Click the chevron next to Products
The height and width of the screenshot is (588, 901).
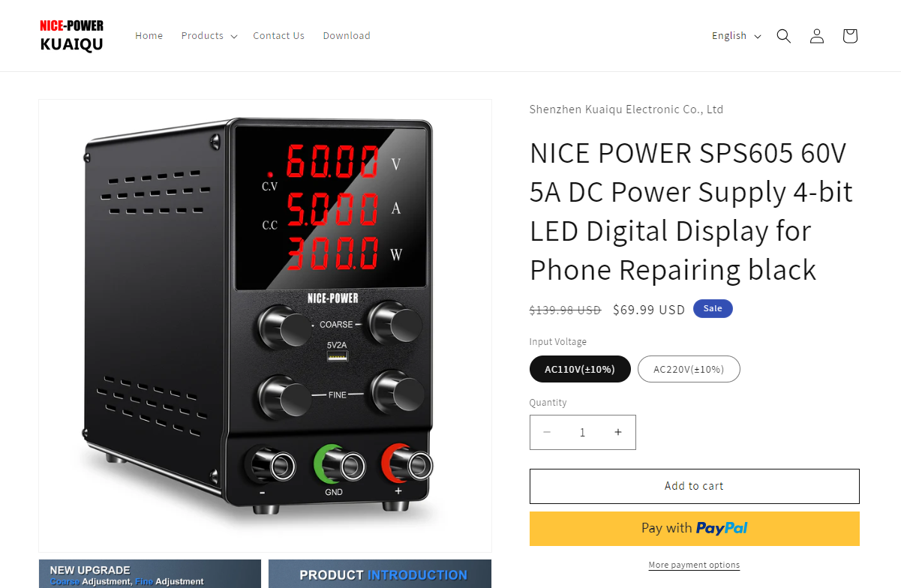coord(234,37)
